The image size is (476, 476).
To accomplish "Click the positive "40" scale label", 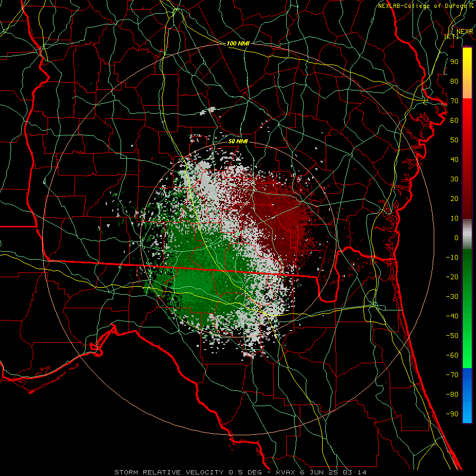I will (454, 159).
